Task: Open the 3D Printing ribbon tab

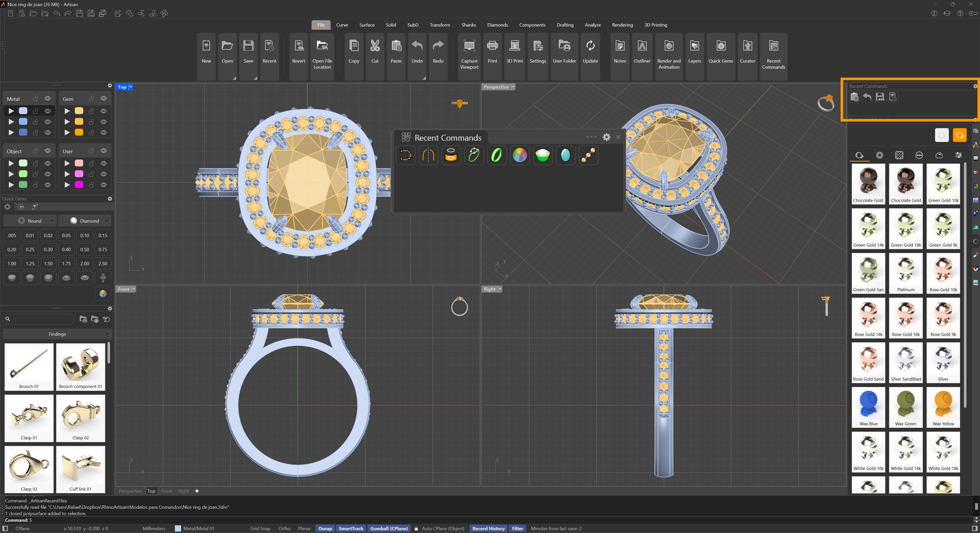Action: [655, 25]
